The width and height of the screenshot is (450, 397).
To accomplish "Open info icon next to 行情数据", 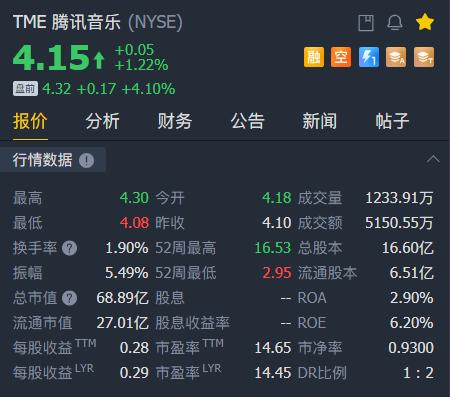I will (86, 160).
